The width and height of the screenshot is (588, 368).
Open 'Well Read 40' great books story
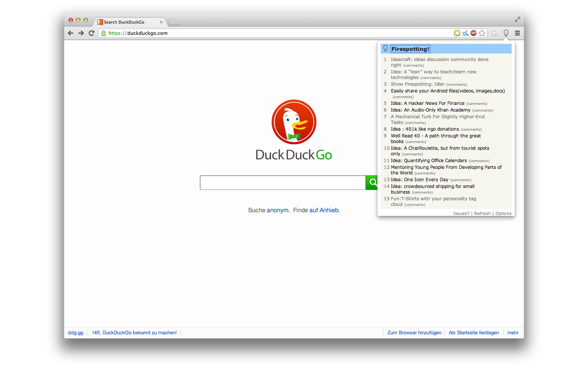(x=436, y=138)
